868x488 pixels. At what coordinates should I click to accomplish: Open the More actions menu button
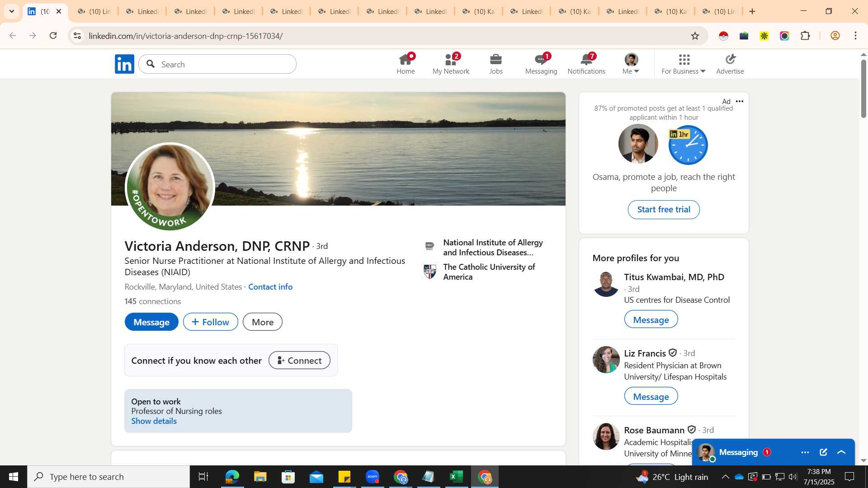[263, 322]
